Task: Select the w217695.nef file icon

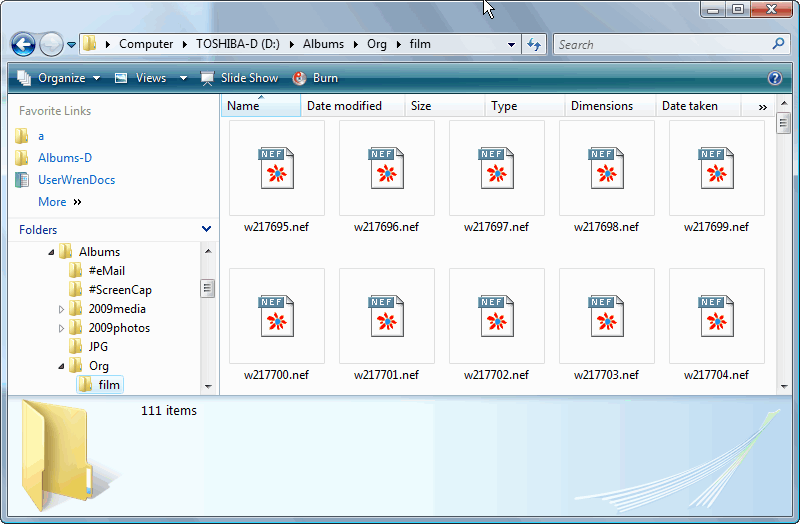Action: coord(277,168)
